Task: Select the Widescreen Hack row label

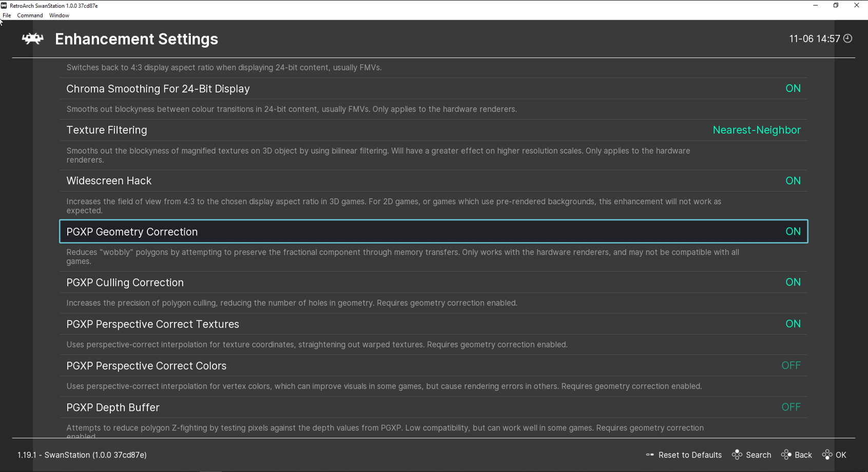Action: pyautogui.click(x=109, y=181)
